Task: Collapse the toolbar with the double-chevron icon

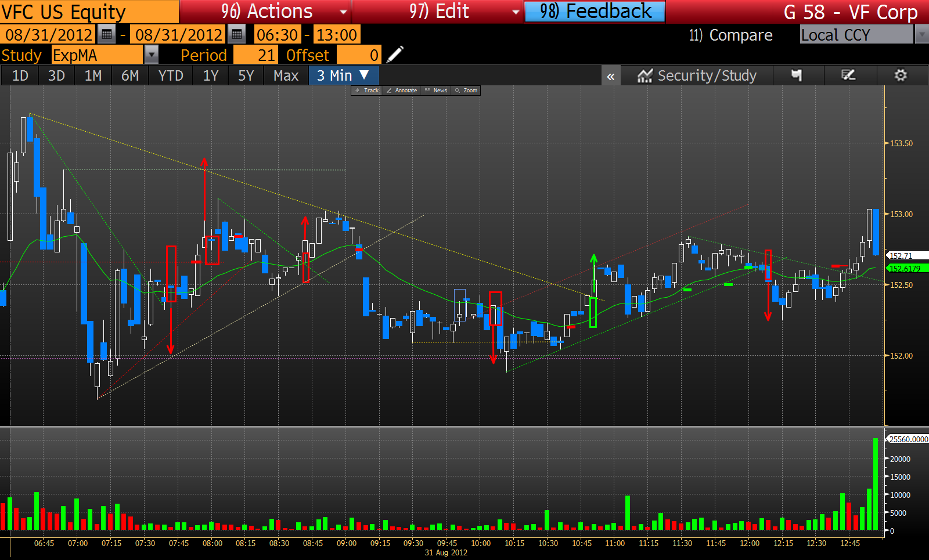Action: click(611, 76)
